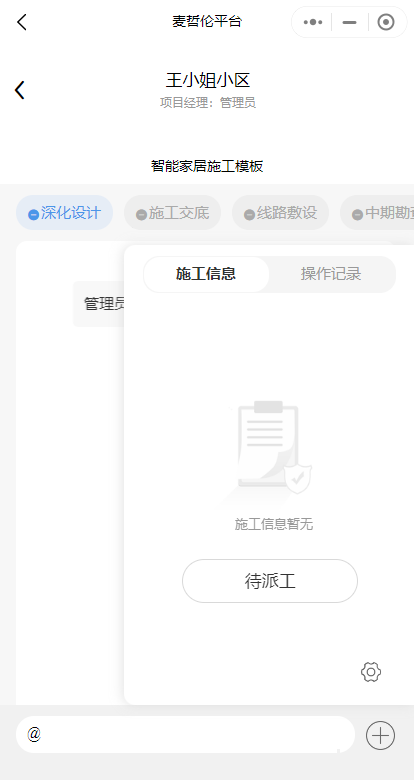Screen dimensions: 414x780
Task: Tap the 管理员 message bubble
Action: [x=99, y=304]
